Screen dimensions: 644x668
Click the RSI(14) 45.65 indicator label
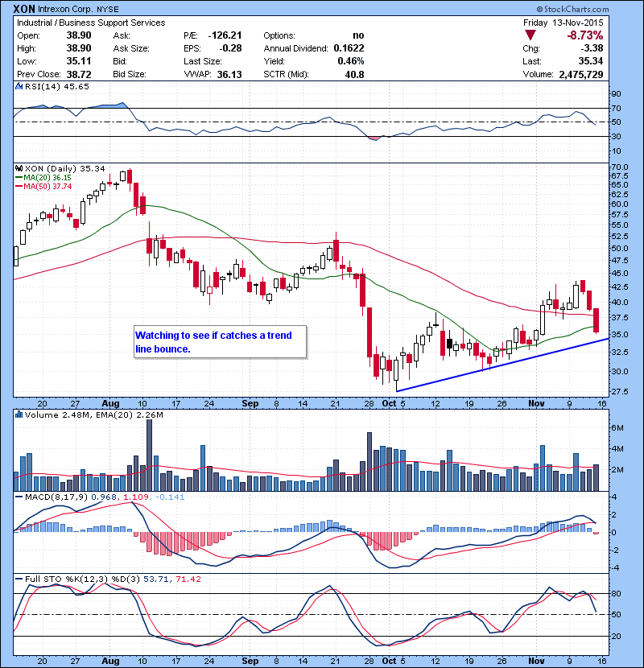click(57, 86)
